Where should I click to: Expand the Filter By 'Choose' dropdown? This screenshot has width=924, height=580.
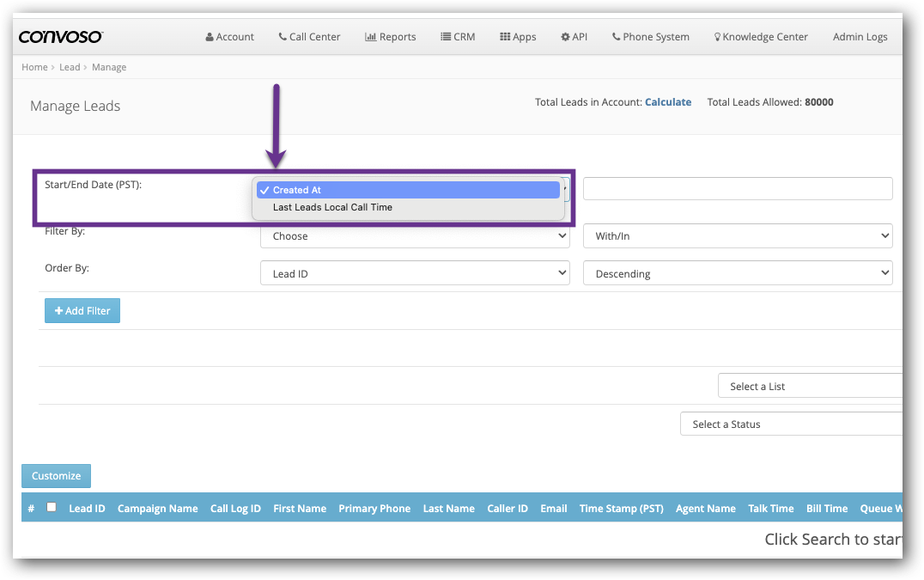(414, 236)
